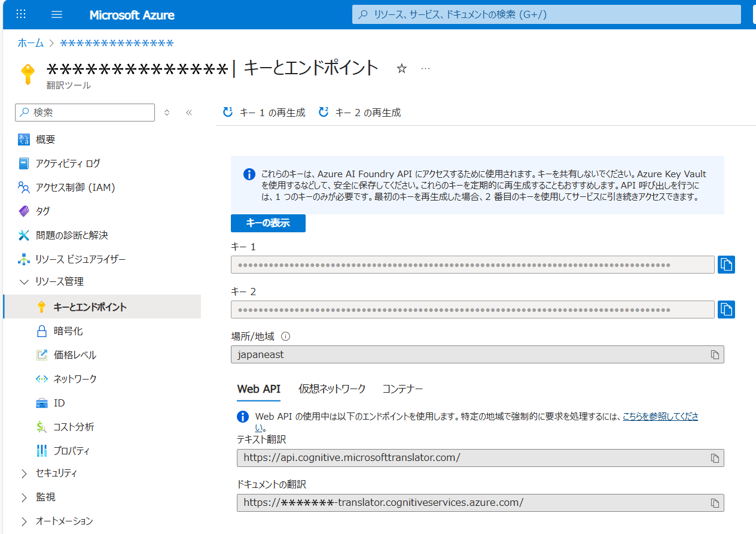Open the apps grid launcher icon

click(x=21, y=15)
